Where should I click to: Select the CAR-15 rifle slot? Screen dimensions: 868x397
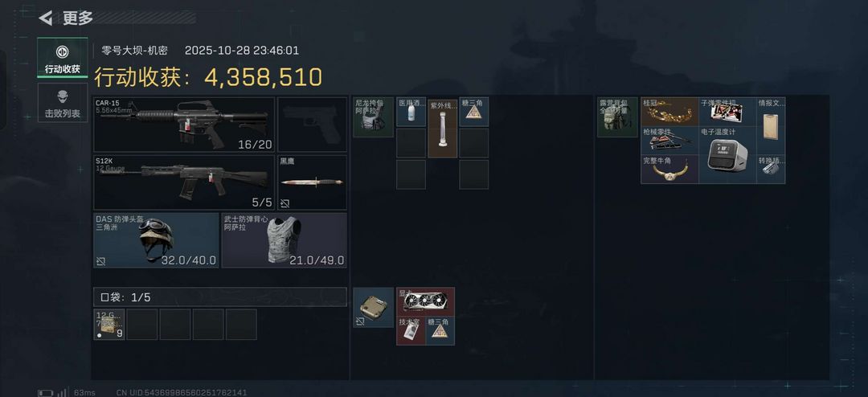tap(184, 125)
